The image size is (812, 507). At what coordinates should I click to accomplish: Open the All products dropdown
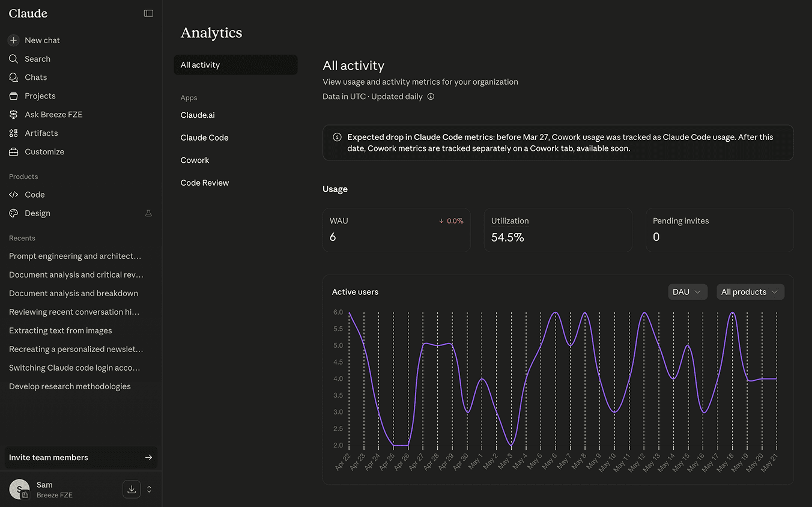[x=750, y=292]
